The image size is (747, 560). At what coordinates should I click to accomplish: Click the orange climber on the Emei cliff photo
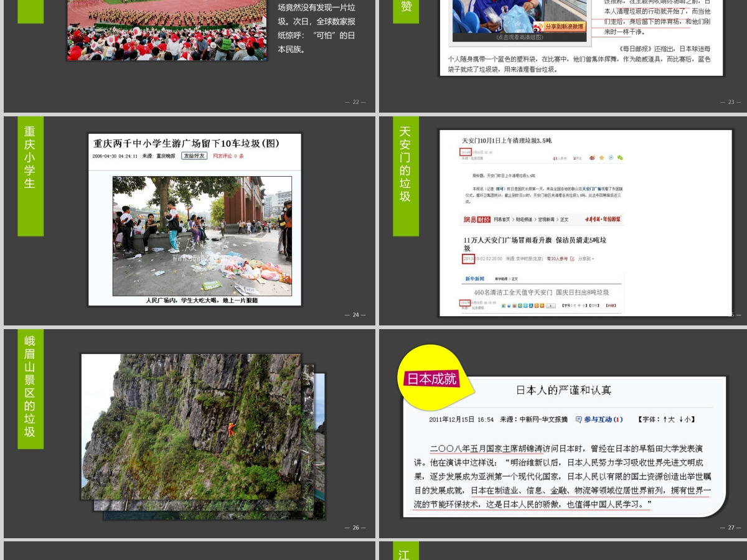coord(231,429)
